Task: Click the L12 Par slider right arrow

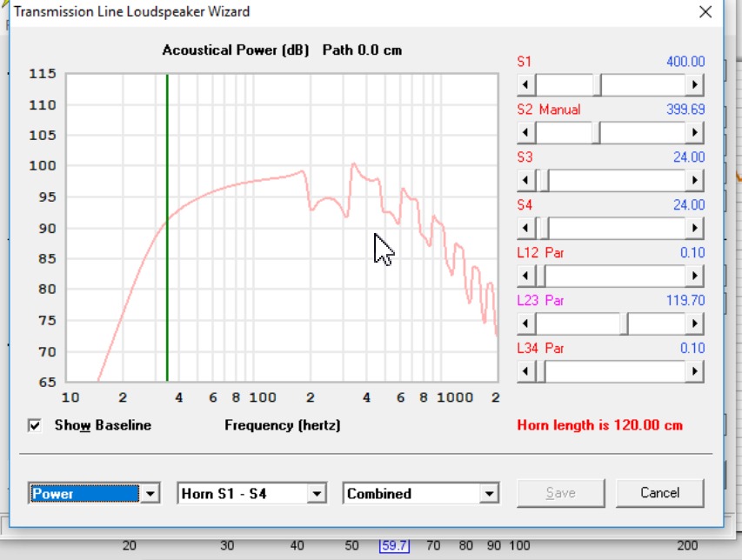Action: [x=694, y=276]
